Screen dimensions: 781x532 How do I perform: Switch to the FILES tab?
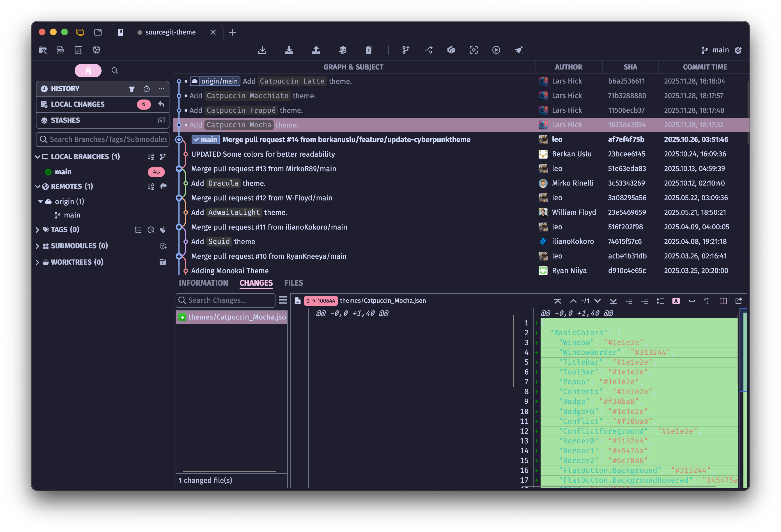point(293,283)
